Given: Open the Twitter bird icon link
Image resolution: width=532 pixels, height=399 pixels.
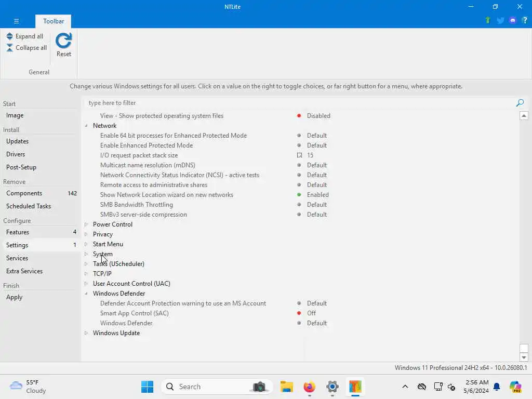Looking at the screenshot, I should pos(500,20).
